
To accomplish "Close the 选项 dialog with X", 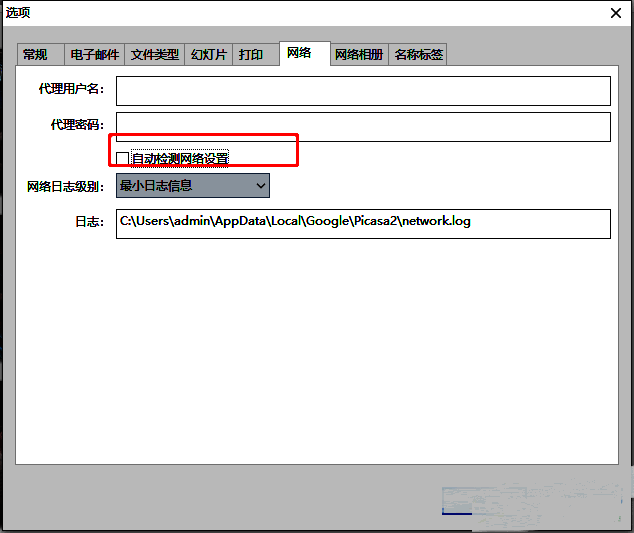I will point(617,13).
